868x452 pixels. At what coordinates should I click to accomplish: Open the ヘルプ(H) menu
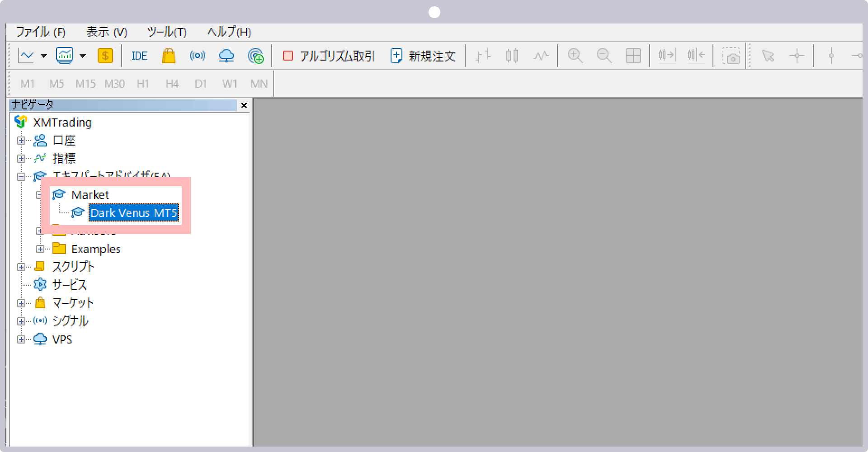click(229, 32)
